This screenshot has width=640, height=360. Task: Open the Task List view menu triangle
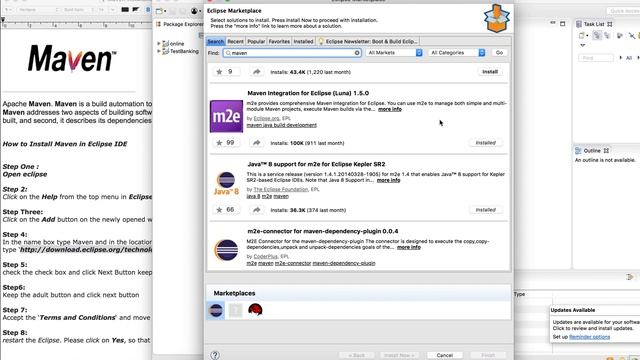[582, 45]
